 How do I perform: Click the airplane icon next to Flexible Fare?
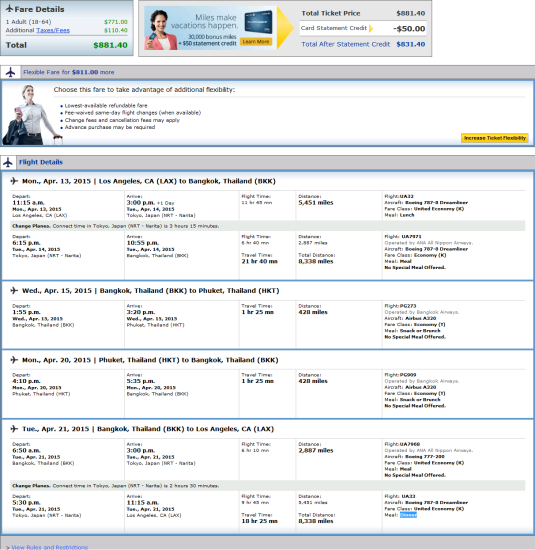coord(11,72)
